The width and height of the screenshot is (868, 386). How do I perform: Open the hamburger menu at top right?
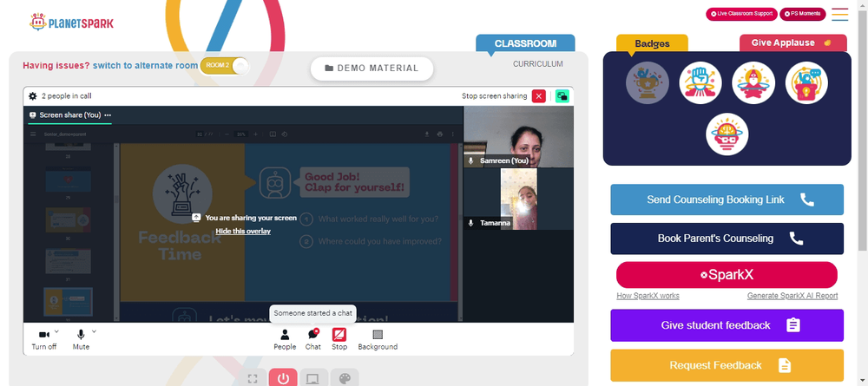(x=839, y=15)
